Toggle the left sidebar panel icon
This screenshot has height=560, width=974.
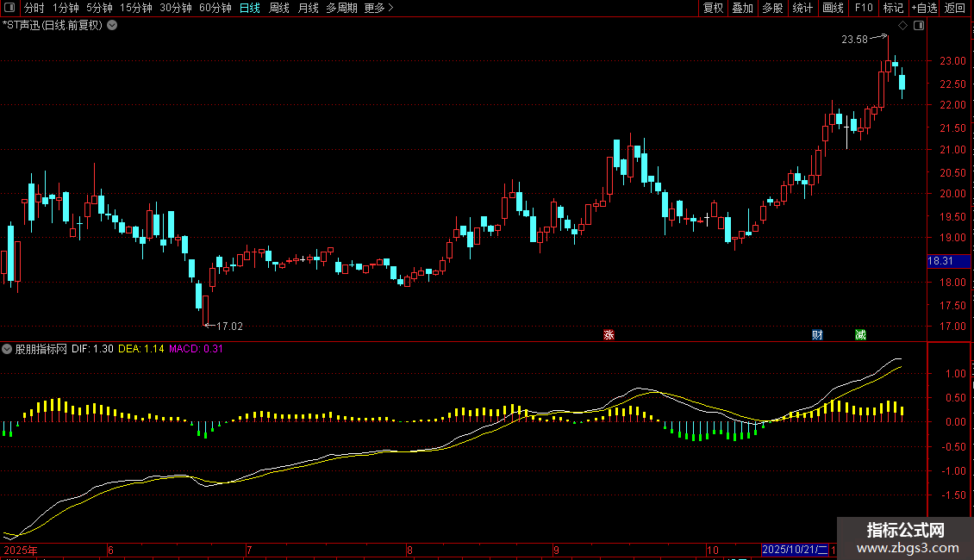coord(9,8)
